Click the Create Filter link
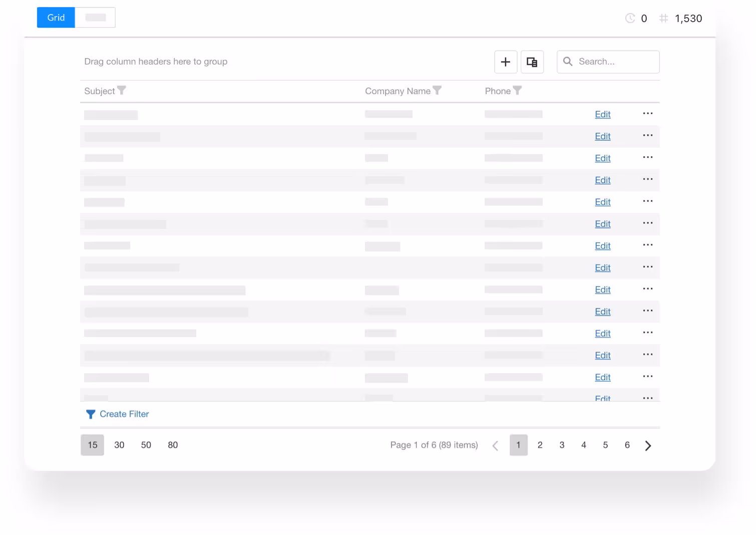Screen dimensions: 756x535 [x=124, y=414]
